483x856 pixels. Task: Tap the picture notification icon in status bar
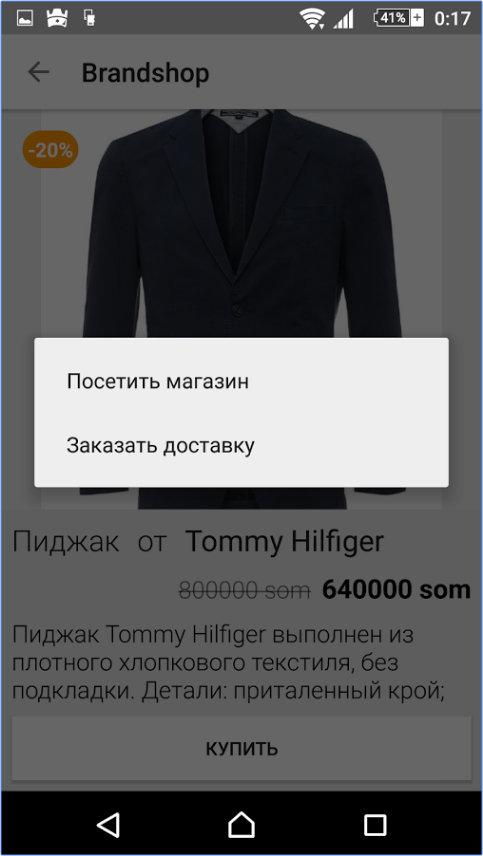pos(25,19)
